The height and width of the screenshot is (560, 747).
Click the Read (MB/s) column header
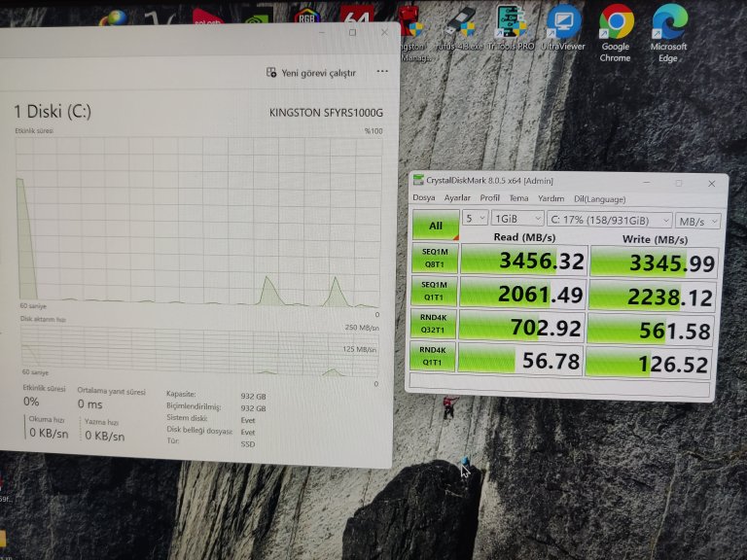click(524, 236)
